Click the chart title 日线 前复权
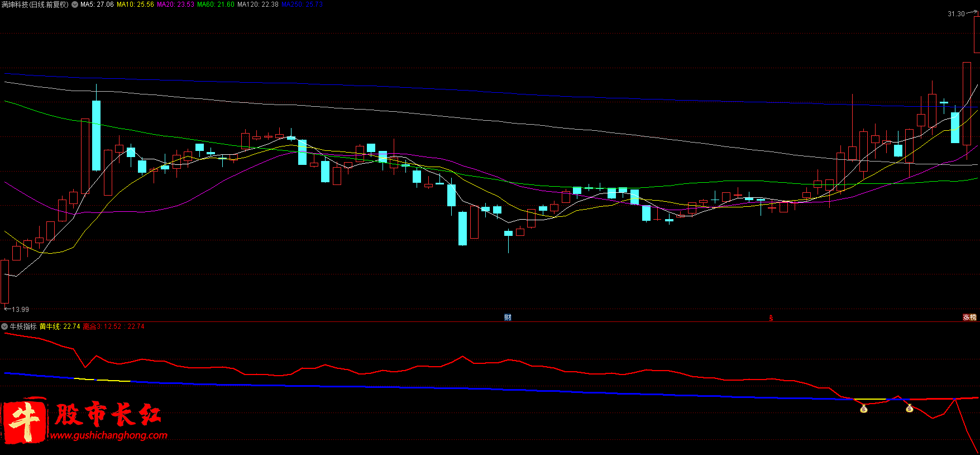The width and height of the screenshot is (980, 455). coord(49,4)
